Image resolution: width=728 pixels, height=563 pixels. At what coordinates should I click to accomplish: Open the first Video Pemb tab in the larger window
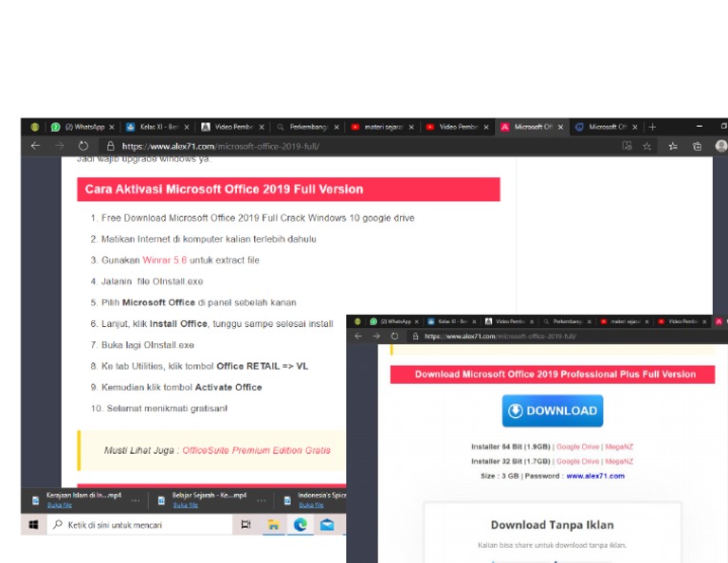[x=232, y=127]
